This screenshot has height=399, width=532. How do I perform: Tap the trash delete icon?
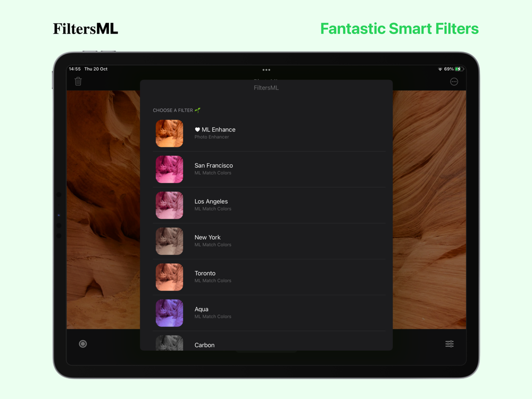point(78,81)
